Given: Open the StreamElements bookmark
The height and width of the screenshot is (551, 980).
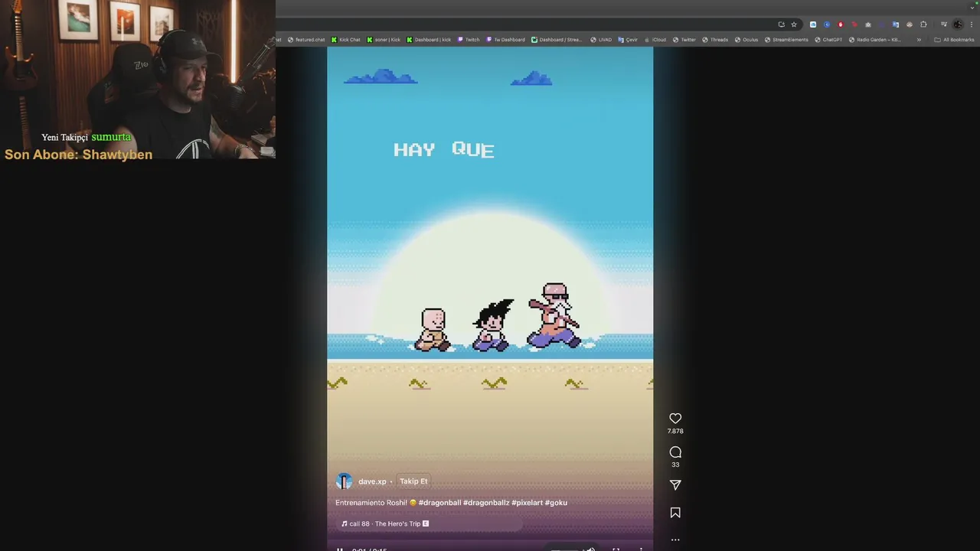Looking at the screenshot, I should tap(786, 40).
